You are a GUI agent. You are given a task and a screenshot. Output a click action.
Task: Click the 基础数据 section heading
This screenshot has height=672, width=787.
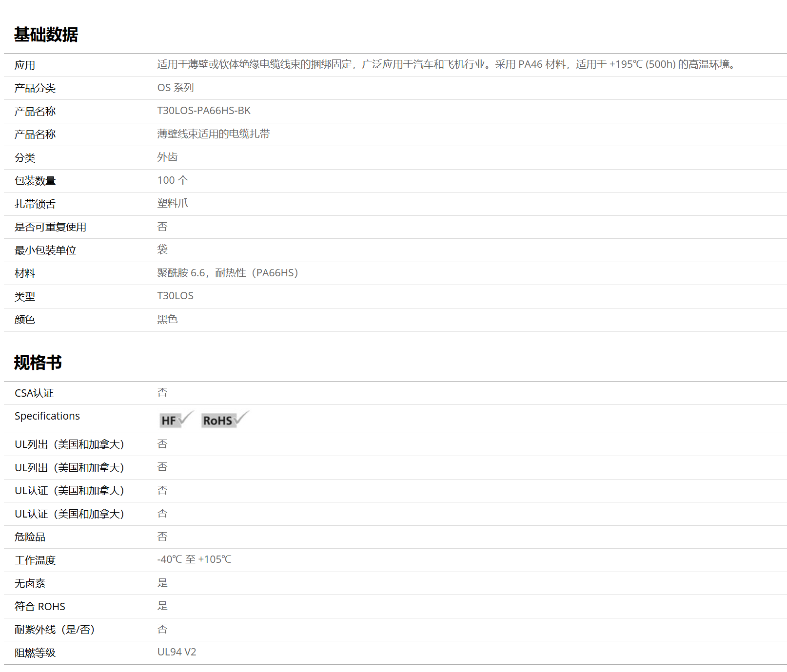[x=46, y=35]
